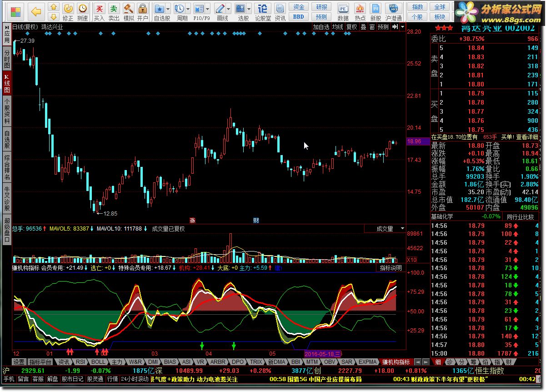Click the 24小时滚动 rolling news entry
Viewport: 546px width, 392px height.
click(x=135, y=379)
